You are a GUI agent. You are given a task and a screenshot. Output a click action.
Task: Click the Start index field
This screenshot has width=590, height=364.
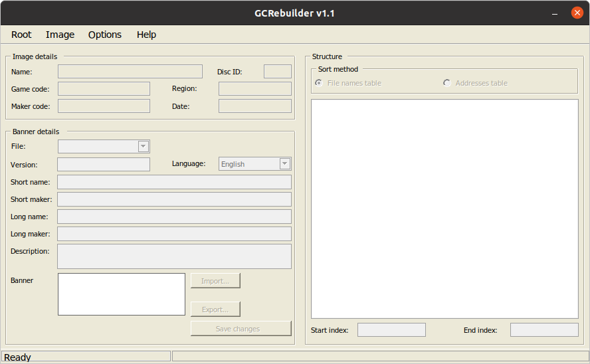[391, 330]
